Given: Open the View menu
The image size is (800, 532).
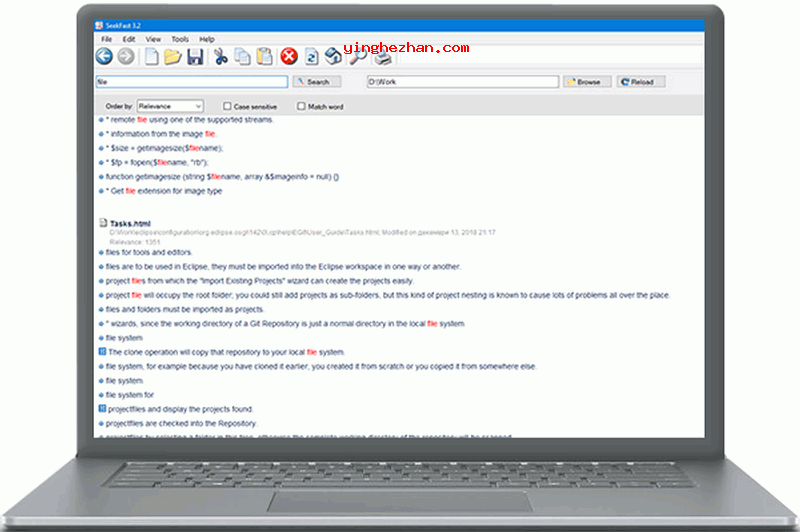Looking at the screenshot, I should 154,39.
